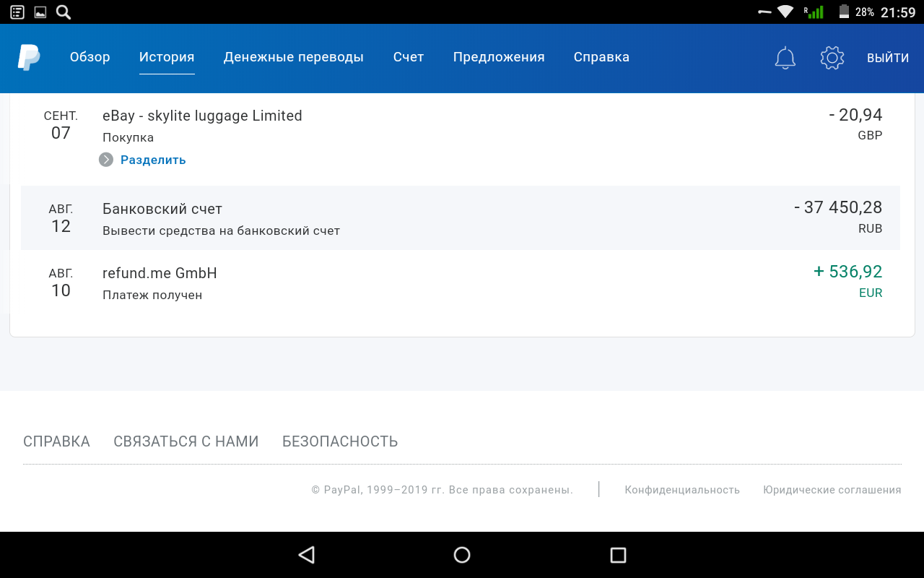This screenshot has height=578, width=924.
Task: Open settings gear icon in header
Action: tap(832, 58)
